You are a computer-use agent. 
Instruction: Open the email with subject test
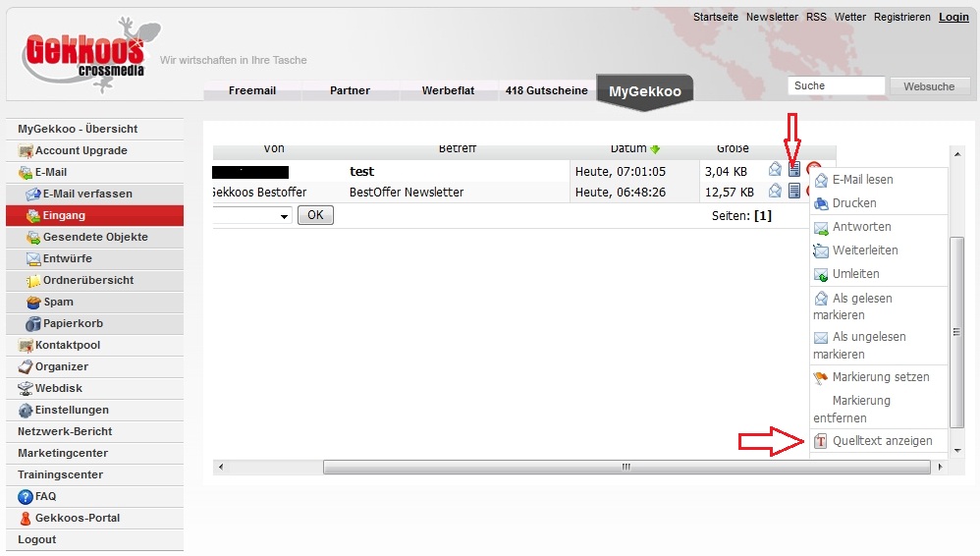click(x=362, y=171)
